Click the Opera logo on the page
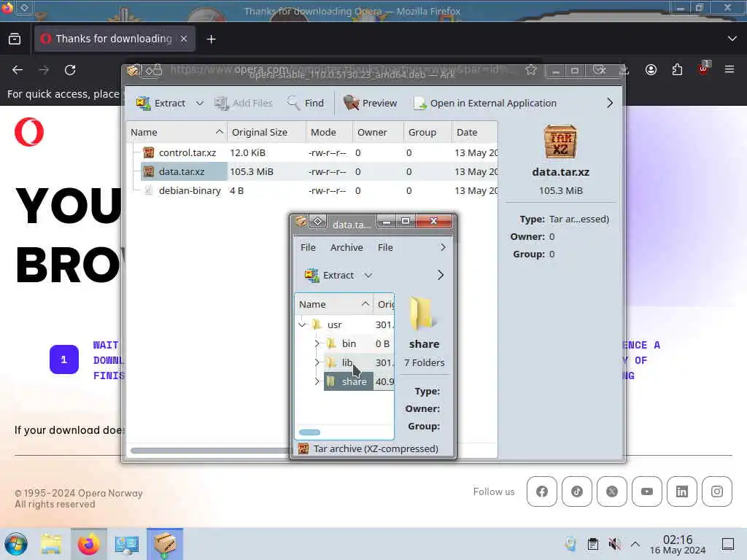Screen dimensions: 747x560 tap(29, 132)
